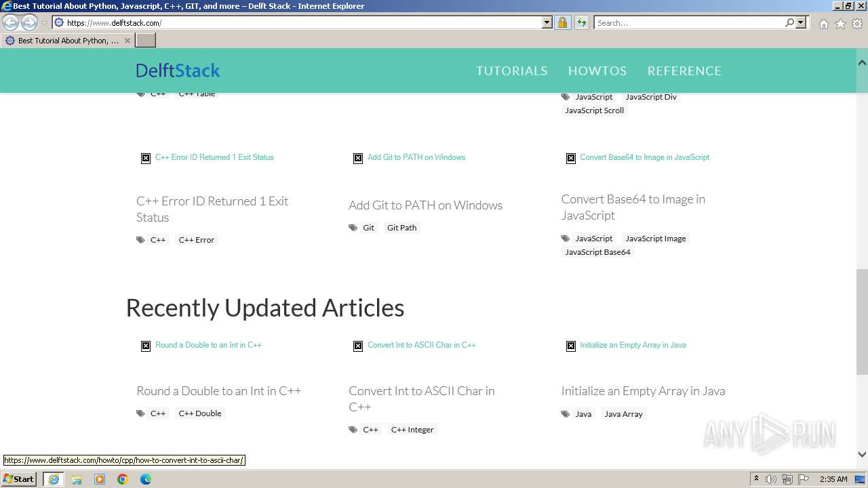
Task: Open Windows Media Player taskbar icon
Action: [x=100, y=479]
